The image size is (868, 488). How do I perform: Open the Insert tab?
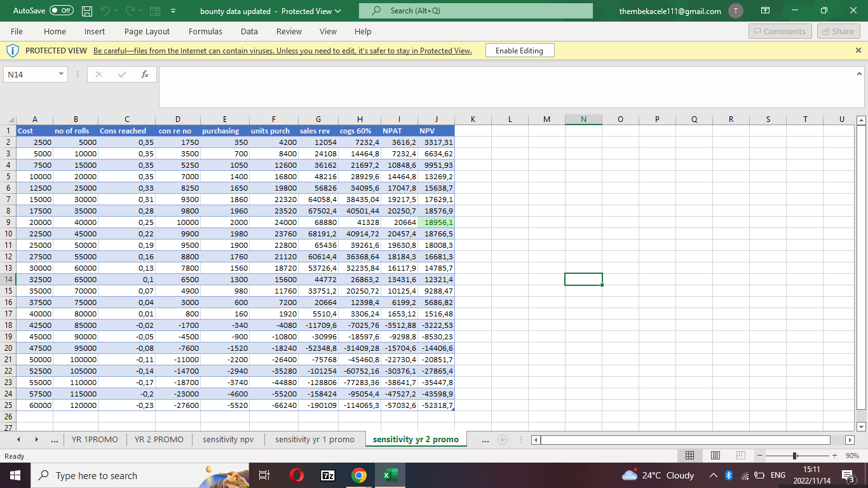click(x=95, y=31)
